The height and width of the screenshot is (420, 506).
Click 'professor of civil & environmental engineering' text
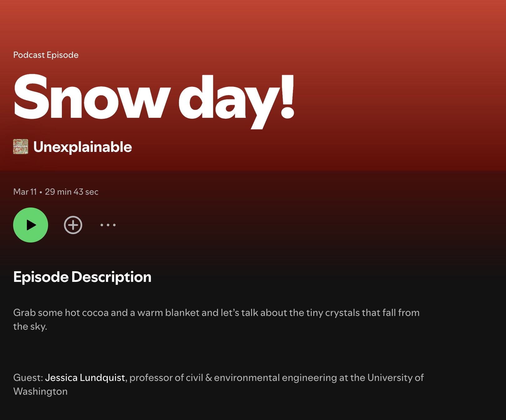tap(233, 377)
